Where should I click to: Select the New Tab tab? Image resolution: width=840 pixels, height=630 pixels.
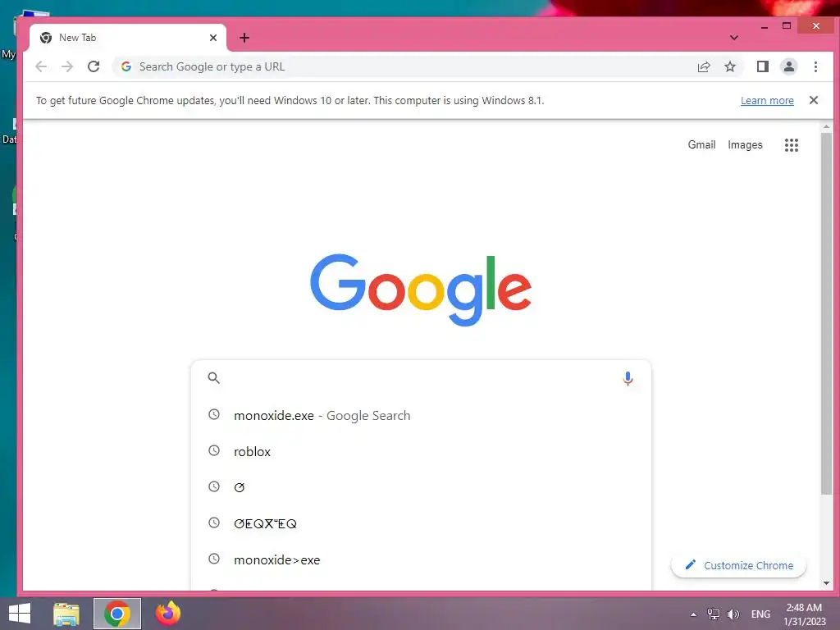[127, 38]
